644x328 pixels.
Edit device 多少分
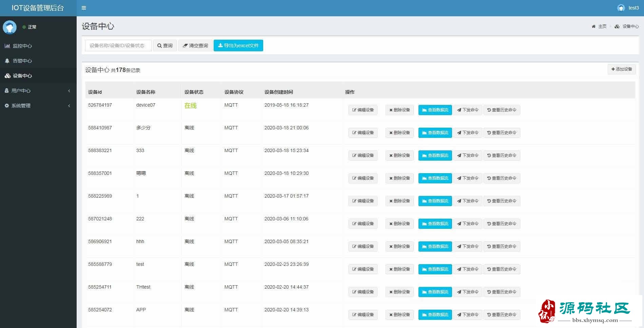point(363,133)
